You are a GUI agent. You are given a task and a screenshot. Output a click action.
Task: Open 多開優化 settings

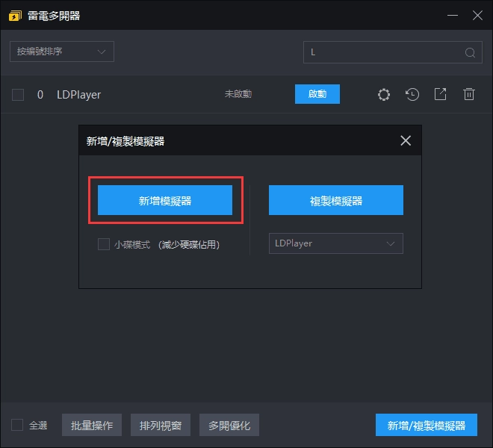coord(229,425)
